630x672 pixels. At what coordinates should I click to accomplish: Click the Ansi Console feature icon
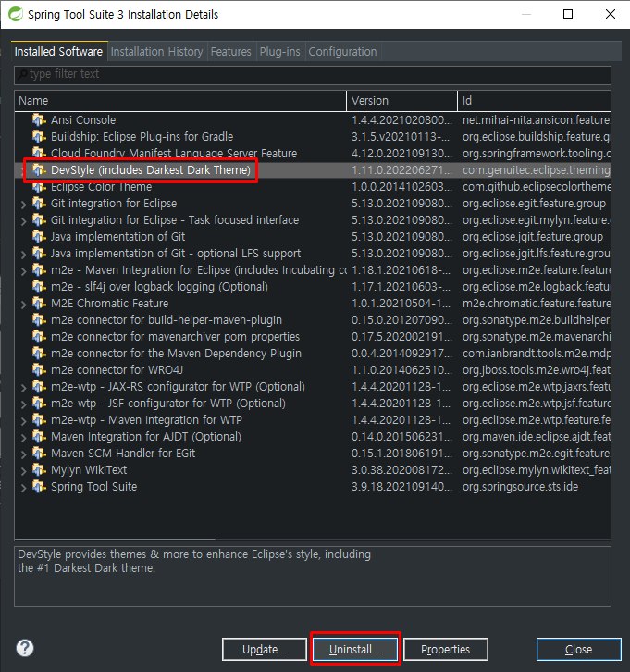pos(39,120)
